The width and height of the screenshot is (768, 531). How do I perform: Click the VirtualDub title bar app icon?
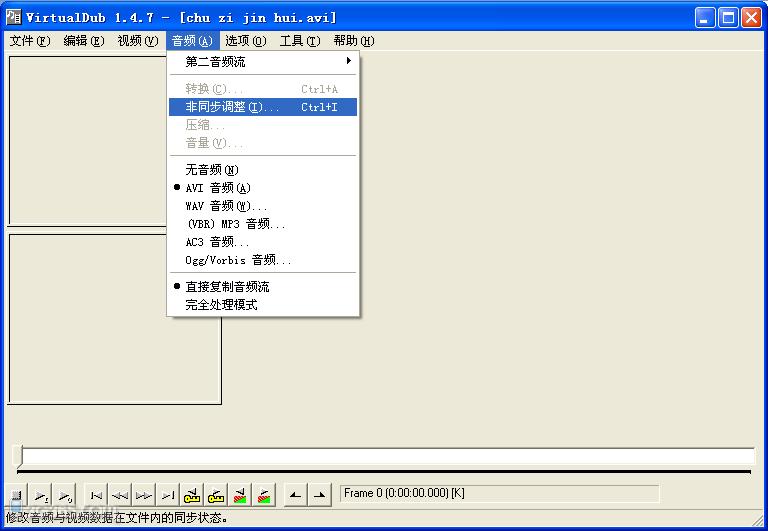coord(14,17)
